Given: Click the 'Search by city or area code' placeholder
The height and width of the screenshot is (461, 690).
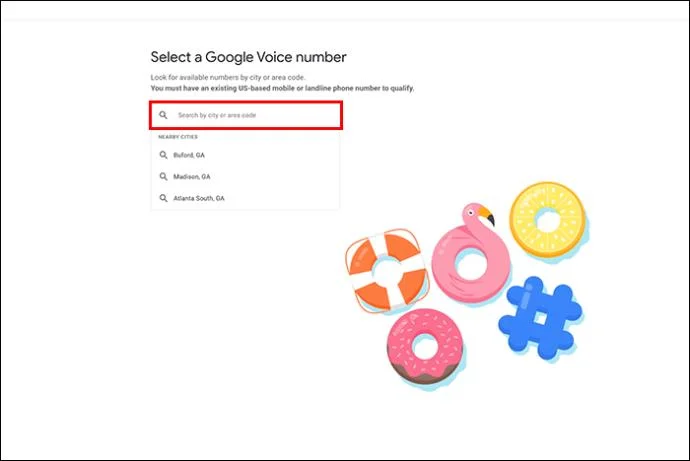Looking at the screenshot, I should coord(210,115).
